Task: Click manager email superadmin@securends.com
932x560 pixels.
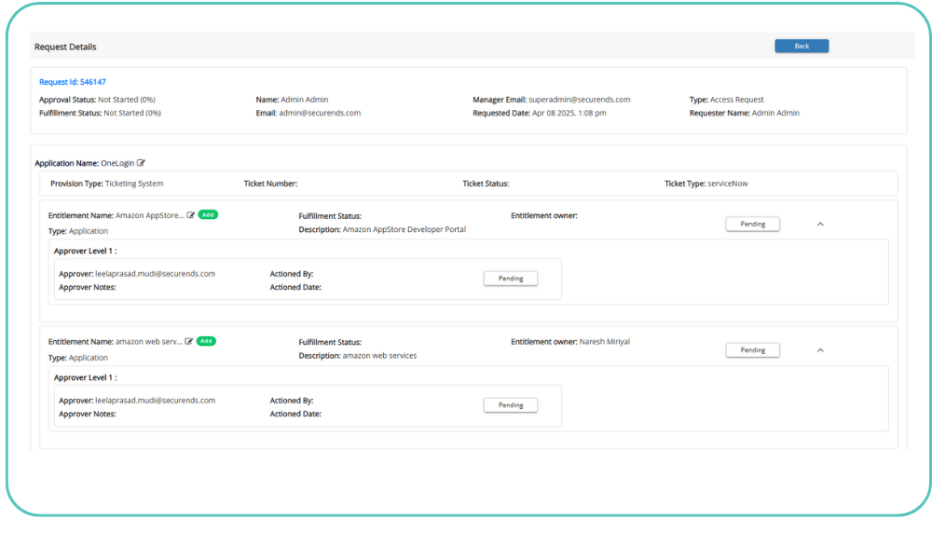Action: tap(579, 100)
